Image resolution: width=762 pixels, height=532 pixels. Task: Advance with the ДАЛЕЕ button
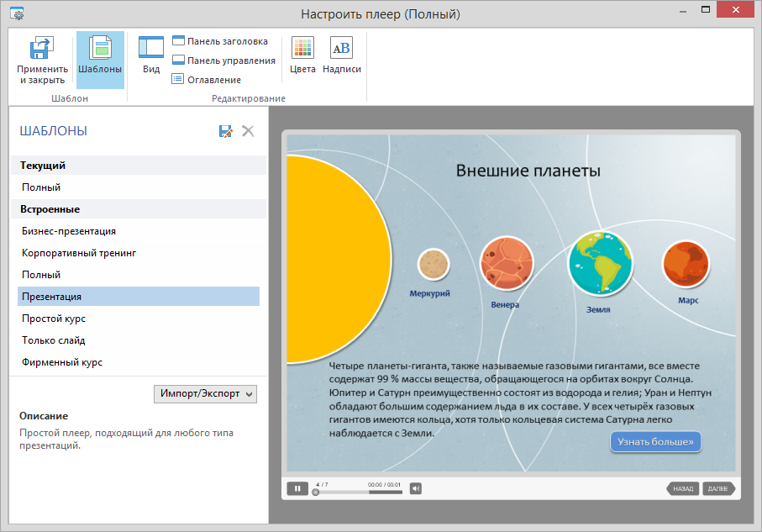pos(718,489)
